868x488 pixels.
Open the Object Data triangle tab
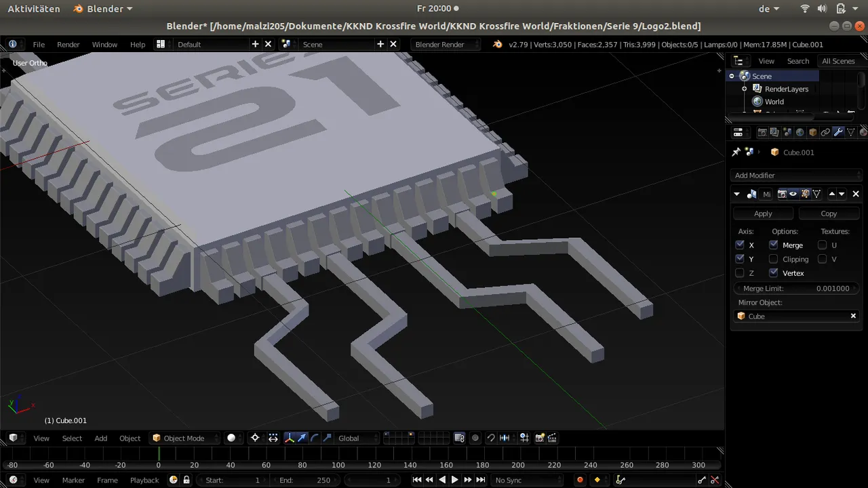click(x=851, y=132)
